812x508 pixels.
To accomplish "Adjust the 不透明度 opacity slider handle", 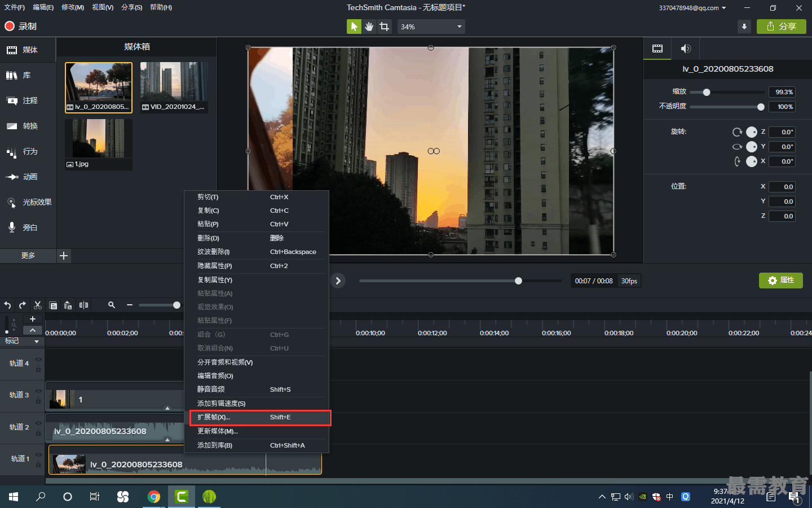I will [x=761, y=107].
